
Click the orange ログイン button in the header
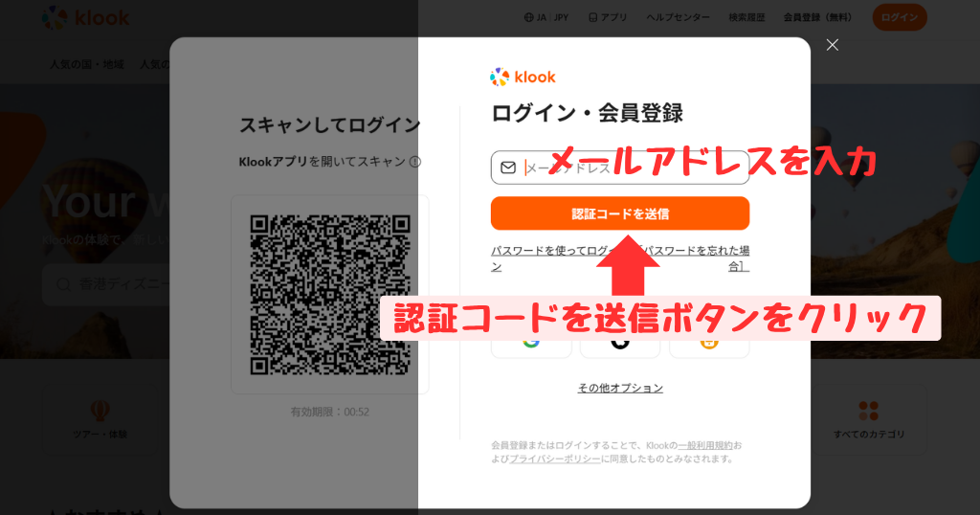(x=900, y=17)
